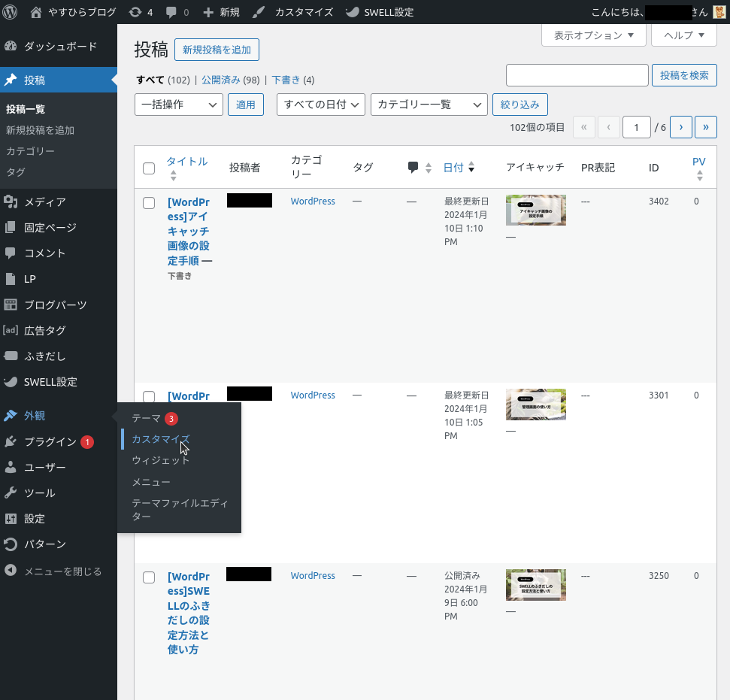Click the ユーザー person icon
Image resolution: width=730 pixels, height=700 pixels.
[11, 467]
